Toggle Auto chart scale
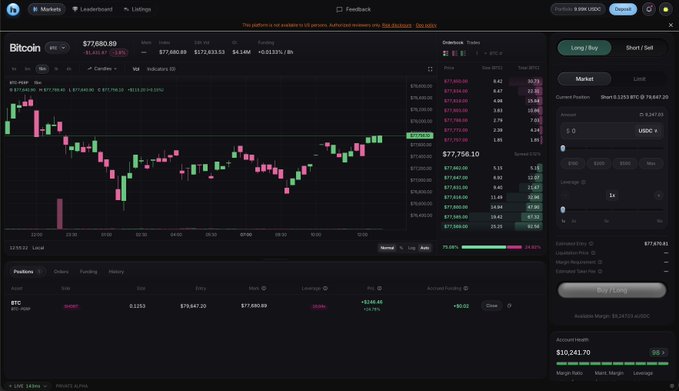This screenshot has height=391, width=679. click(425, 248)
